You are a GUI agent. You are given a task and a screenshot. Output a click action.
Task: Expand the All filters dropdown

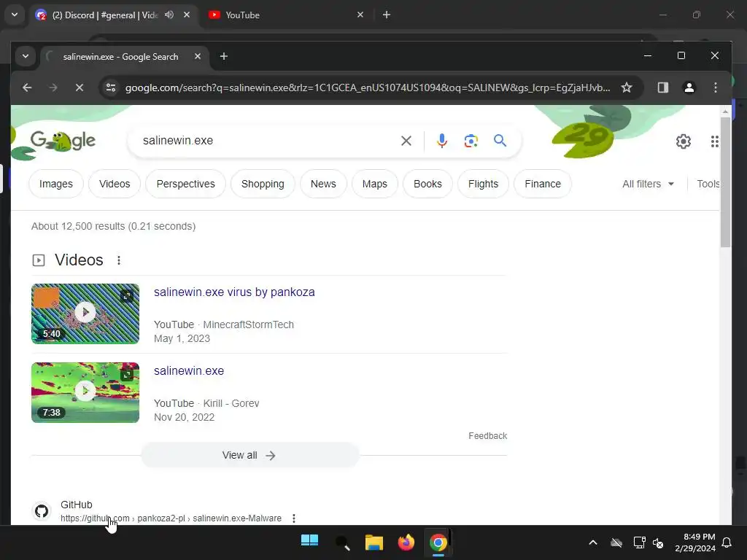pos(648,184)
